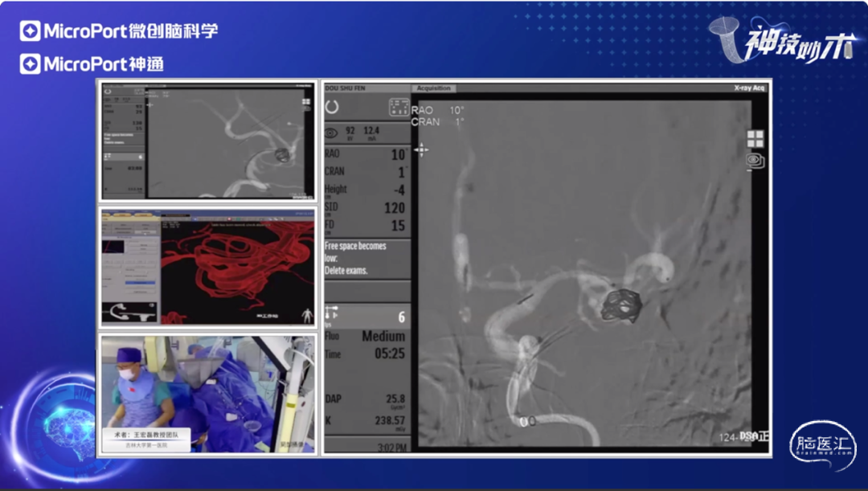Click the C-arm position preview in 3D panel

pyautogui.click(x=129, y=313)
